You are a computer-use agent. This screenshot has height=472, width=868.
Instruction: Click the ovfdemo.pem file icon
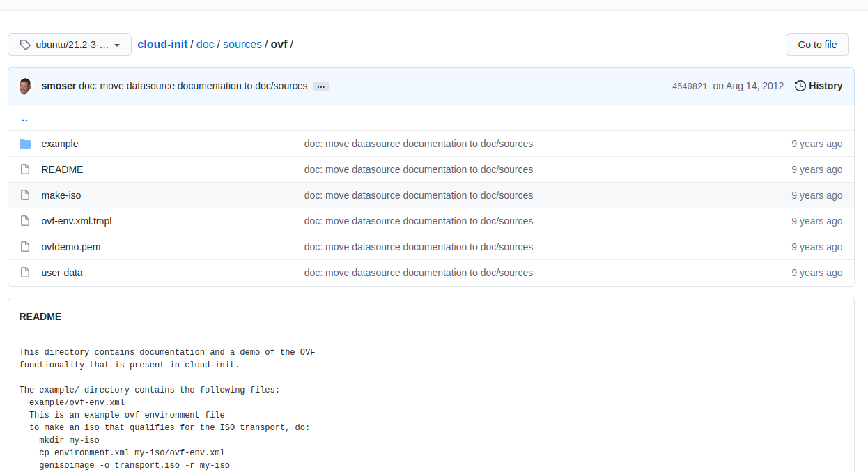25,247
